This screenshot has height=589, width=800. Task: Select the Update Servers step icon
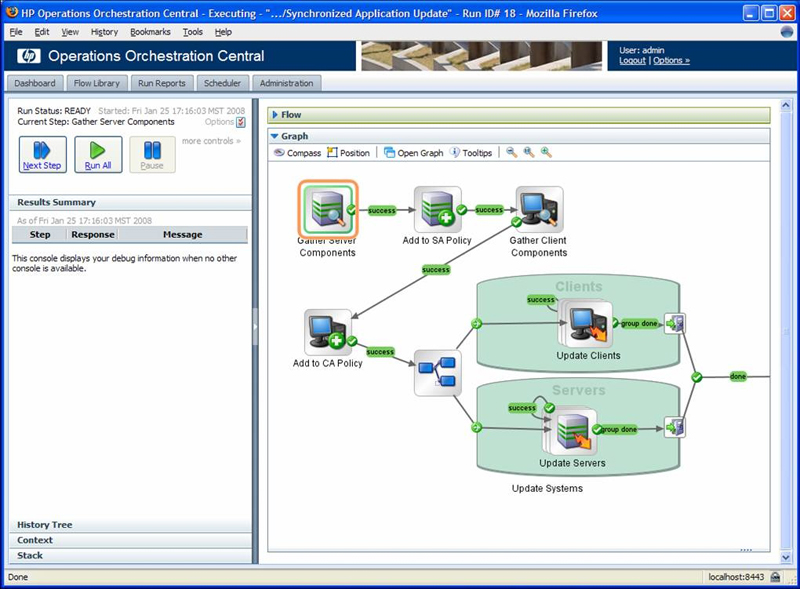coord(570,431)
